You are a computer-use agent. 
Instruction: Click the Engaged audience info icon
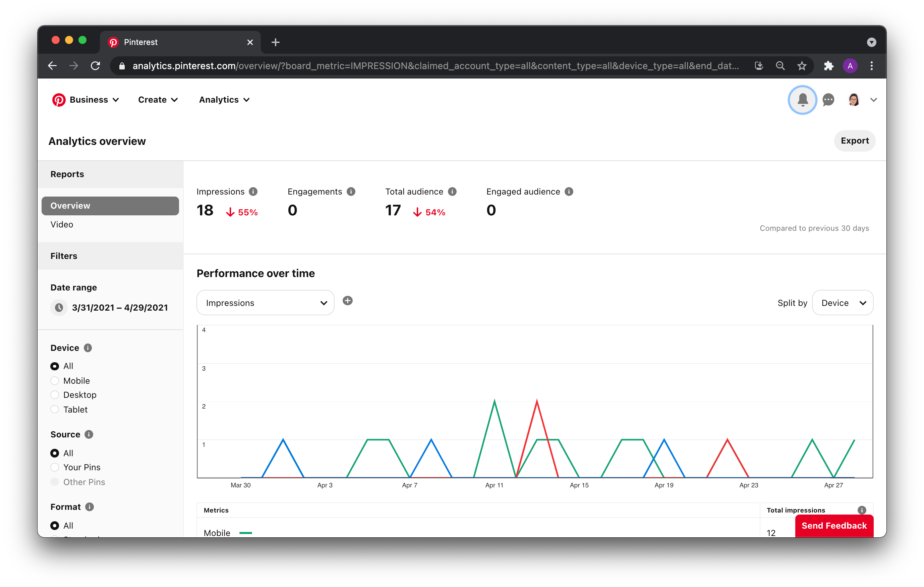pos(569,192)
